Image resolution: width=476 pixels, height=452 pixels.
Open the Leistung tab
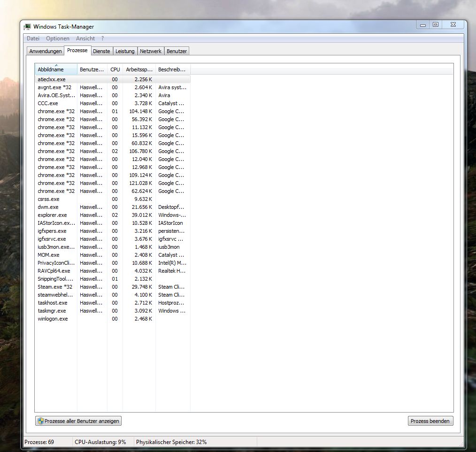pyautogui.click(x=125, y=51)
